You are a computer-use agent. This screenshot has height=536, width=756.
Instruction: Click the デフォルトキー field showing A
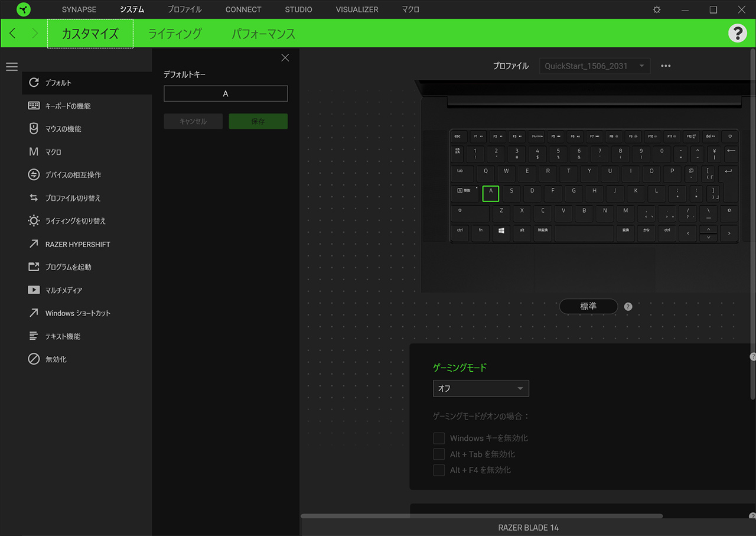coord(226,93)
